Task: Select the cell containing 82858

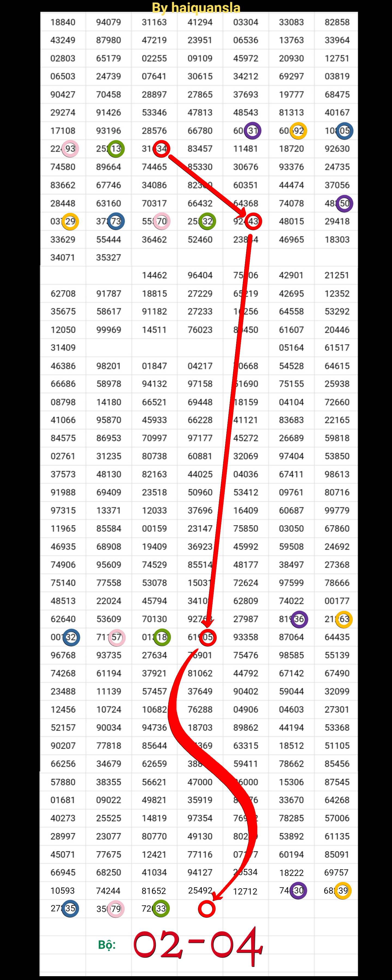Action: pos(336,22)
